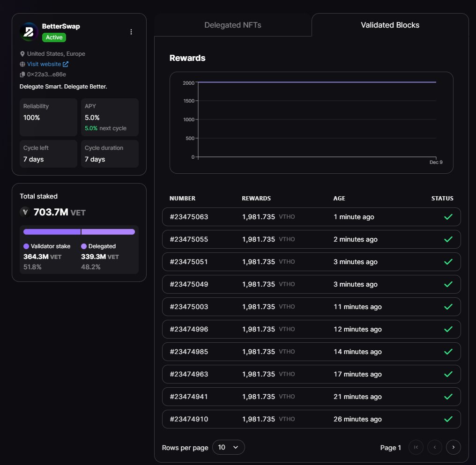Click the 703.7M VET total staked value
The width and height of the screenshot is (476, 465).
pyautogui.click(x=59, y=212)
